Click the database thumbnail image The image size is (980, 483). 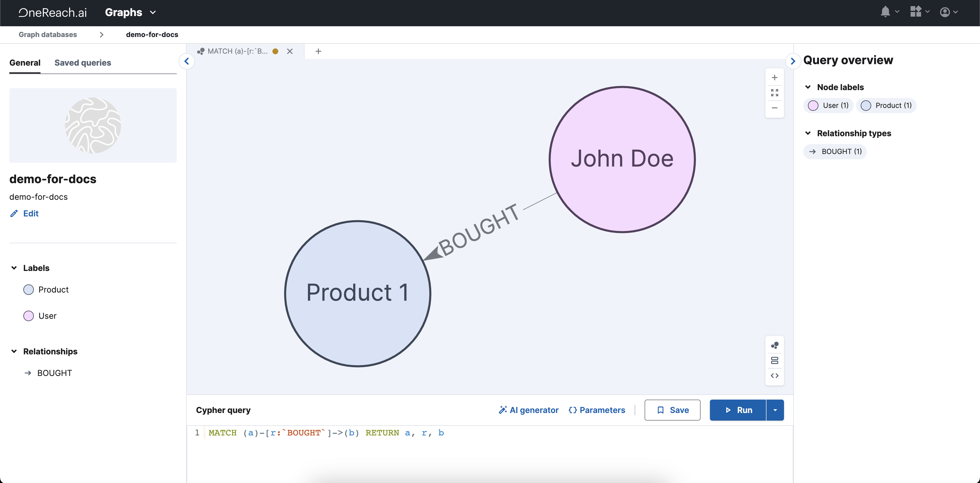coord(93,125)
